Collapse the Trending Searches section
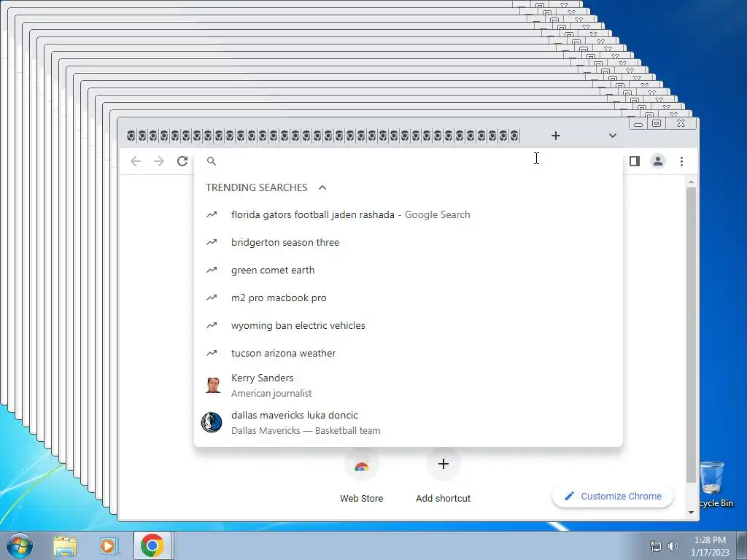 322,187
